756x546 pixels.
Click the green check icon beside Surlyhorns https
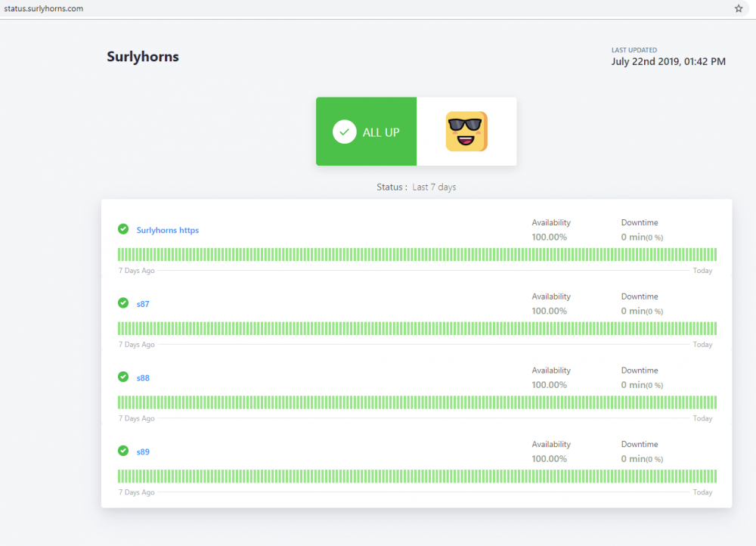point(123,229)
